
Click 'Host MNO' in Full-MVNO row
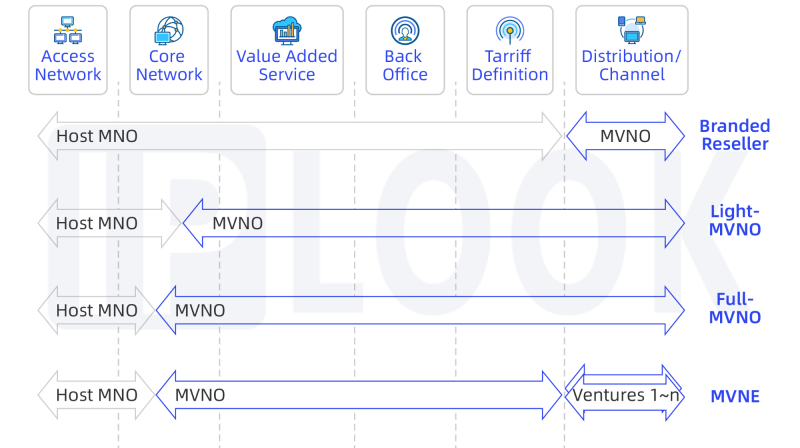97,311
